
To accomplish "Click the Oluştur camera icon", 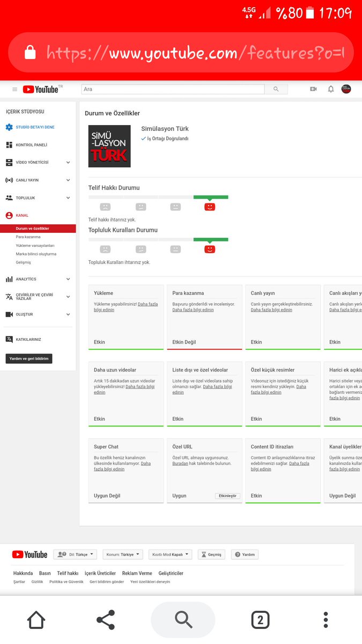I will (x=9, y=314).
